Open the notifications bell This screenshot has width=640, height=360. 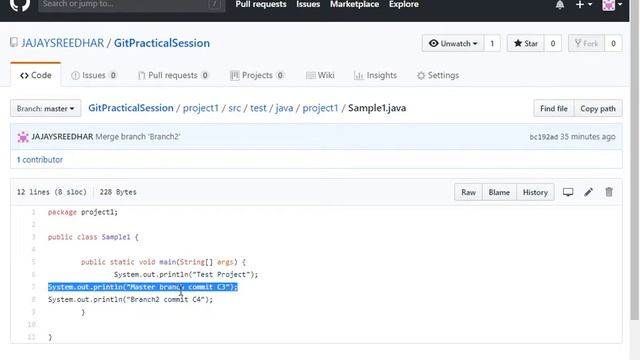point(560,5)
